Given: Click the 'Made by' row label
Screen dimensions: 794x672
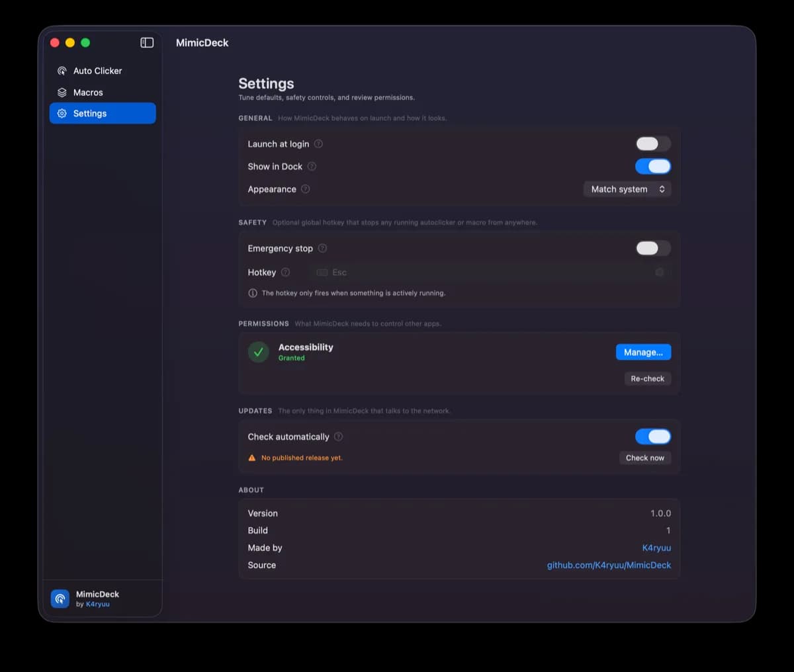Looking at the screenshot, I should (x=265, y=548).
